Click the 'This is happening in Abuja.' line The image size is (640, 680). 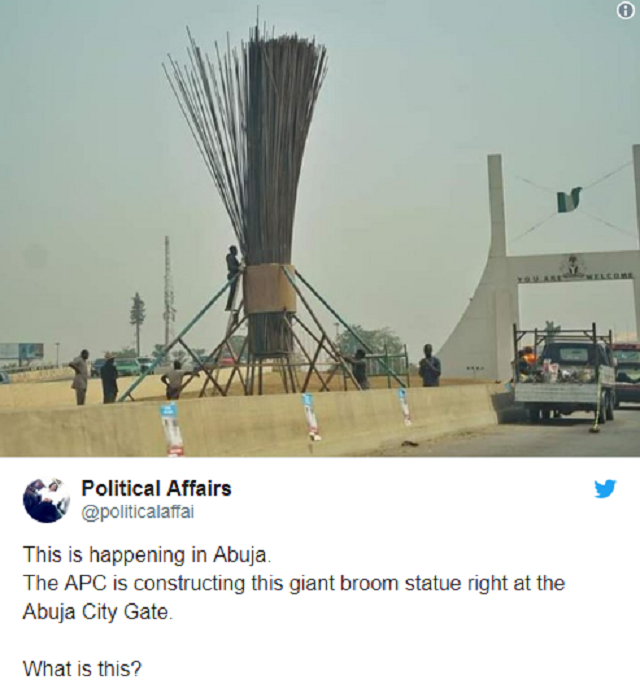147,555
